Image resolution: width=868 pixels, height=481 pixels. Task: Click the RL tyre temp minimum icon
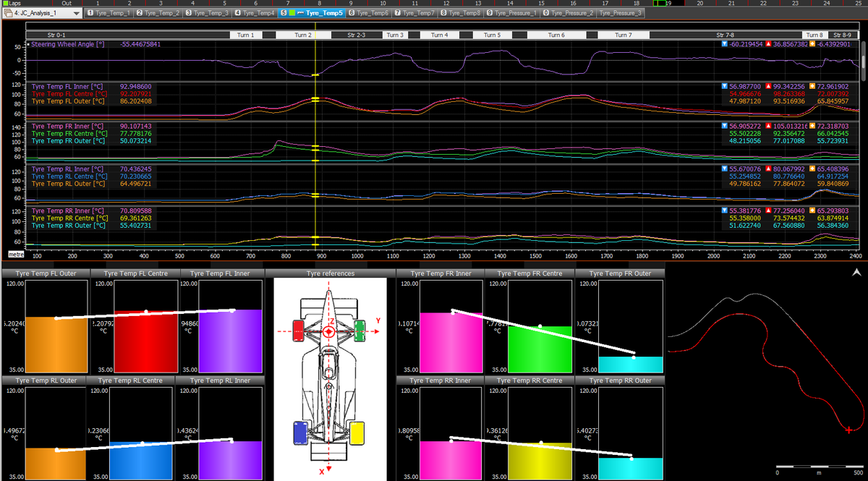click(x=726, y=169)
